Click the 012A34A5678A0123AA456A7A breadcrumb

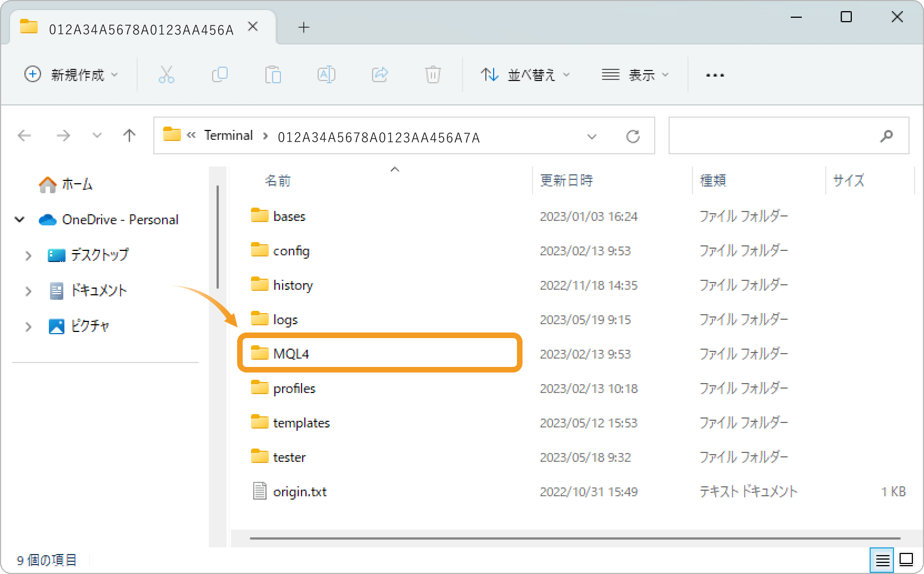click(379, 137)
